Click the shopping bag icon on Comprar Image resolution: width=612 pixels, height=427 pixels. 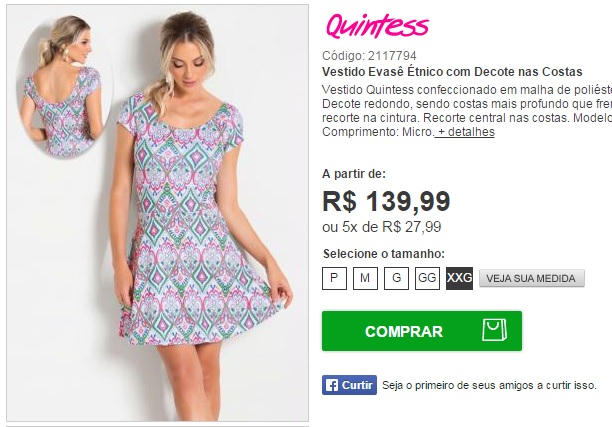(x=495, y=330)
